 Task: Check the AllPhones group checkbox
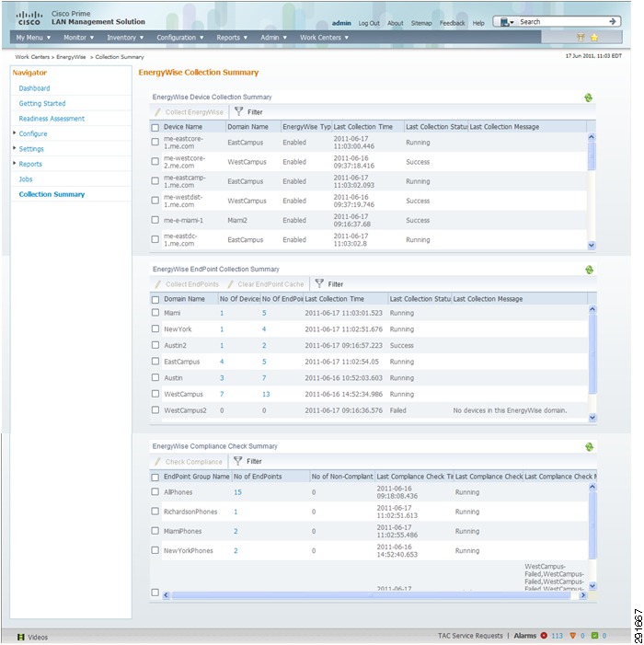pos(155,491)
